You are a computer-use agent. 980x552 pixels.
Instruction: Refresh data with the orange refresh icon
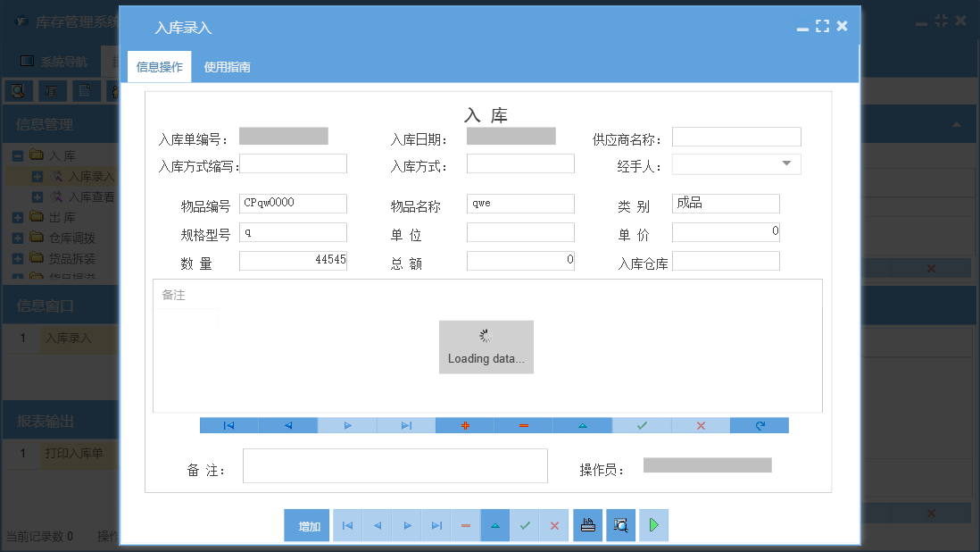[759, 425]
